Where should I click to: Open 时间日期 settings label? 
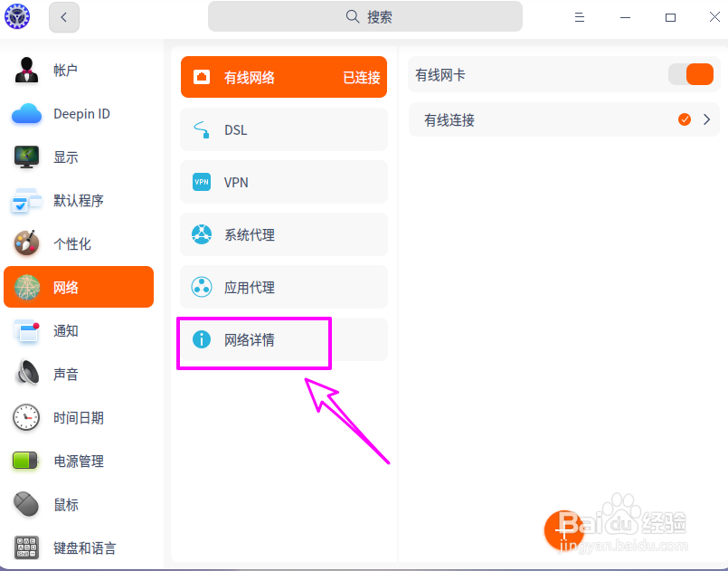[x=79, y=418]
